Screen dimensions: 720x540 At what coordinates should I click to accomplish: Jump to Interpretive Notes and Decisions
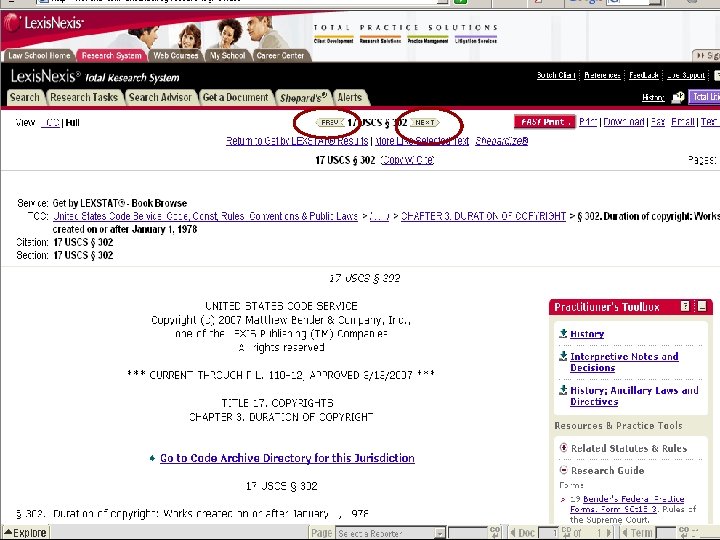pos(624,362)
